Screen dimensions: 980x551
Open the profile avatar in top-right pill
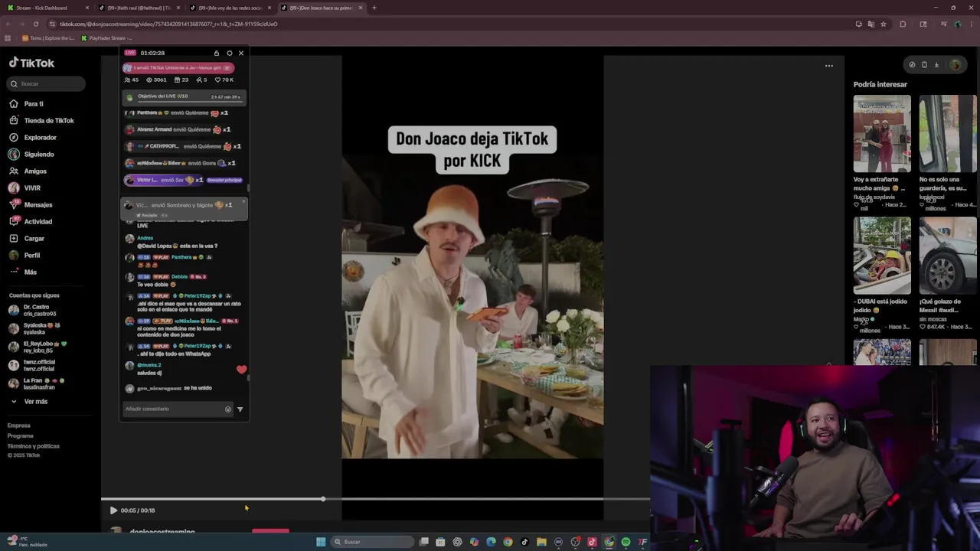click(x=955, y=65)
